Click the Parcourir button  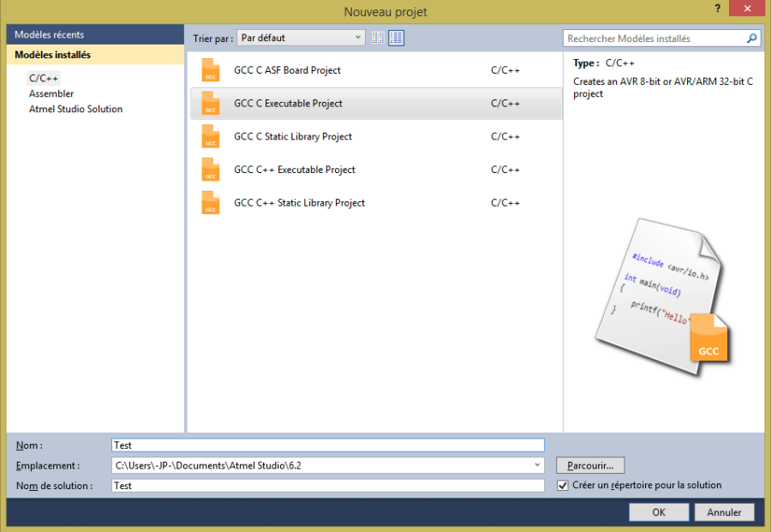coord(589,465)
